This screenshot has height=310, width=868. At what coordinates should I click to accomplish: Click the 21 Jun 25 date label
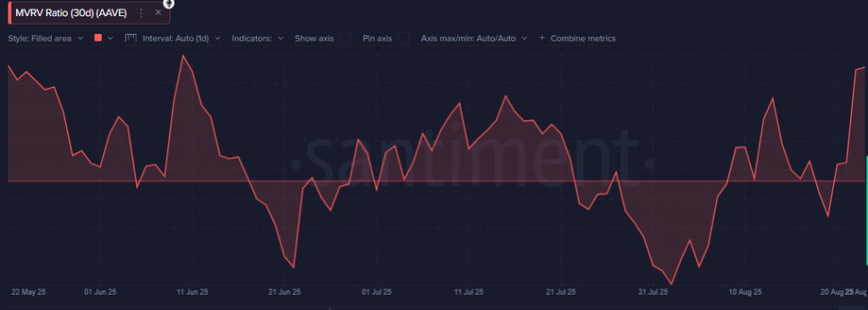tap(284, 291)
